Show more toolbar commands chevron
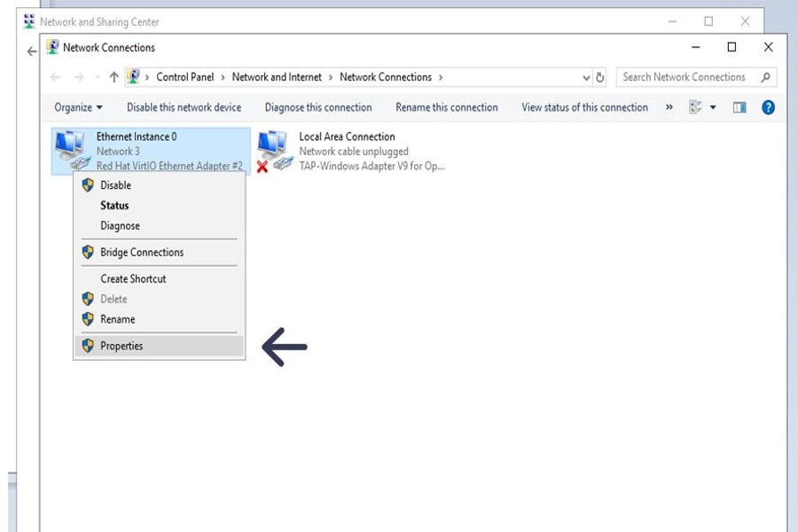Screen dimensions: 798x532 [669, 107]
